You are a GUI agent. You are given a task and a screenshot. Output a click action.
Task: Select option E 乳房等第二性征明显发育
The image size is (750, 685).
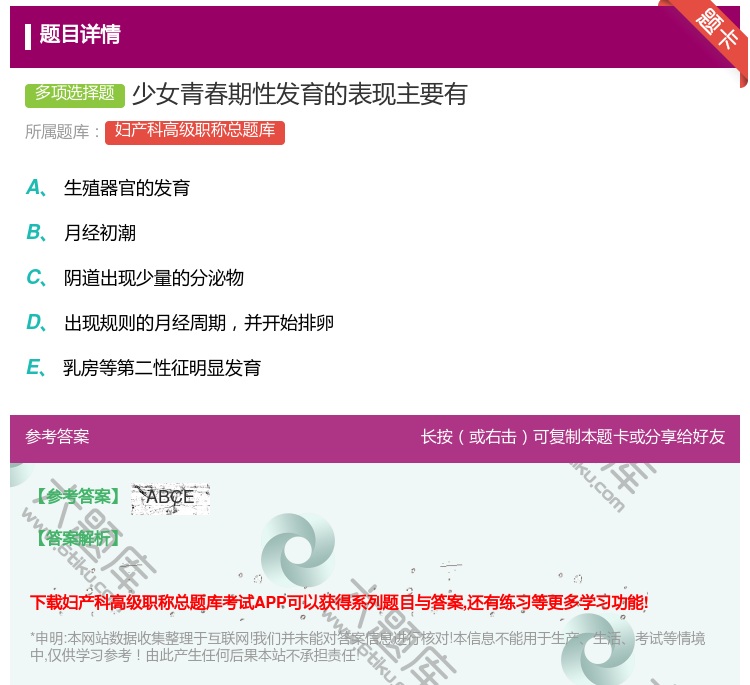[162, 368]
